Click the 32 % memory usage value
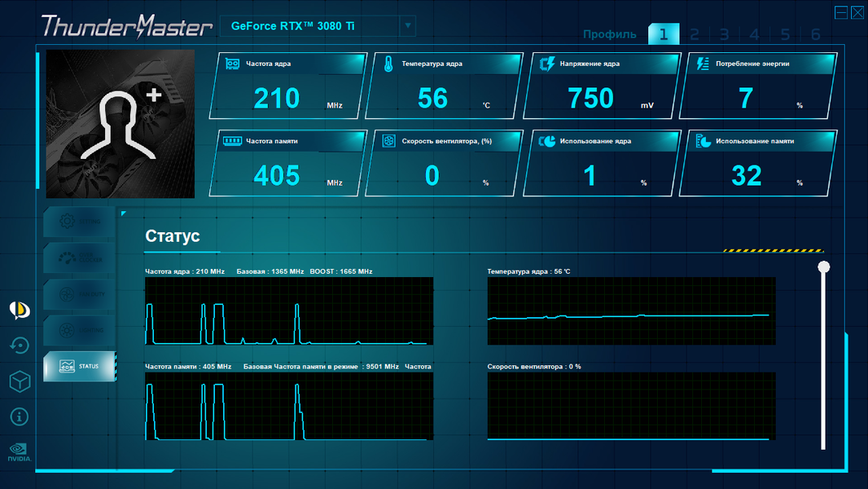Viewport: 868px width, 489px height. 746,176
